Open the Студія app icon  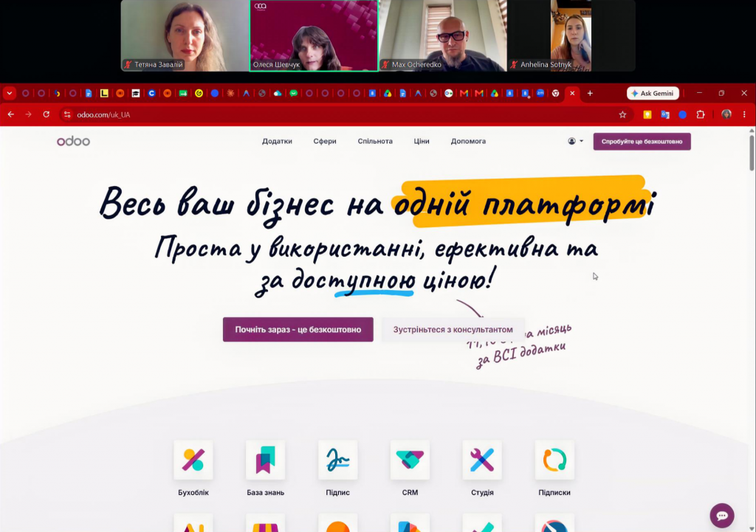tap(482, 460)
